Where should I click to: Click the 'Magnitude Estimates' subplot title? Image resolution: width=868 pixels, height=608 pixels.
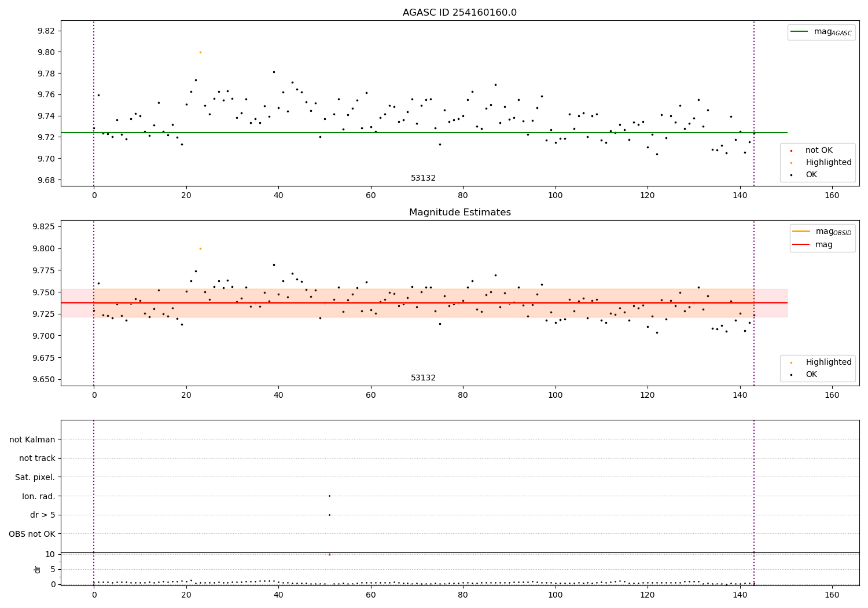click(459, 213)
